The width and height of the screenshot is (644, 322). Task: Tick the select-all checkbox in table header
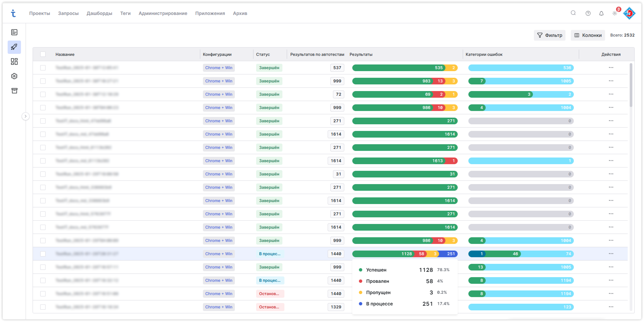coord(43,54)
